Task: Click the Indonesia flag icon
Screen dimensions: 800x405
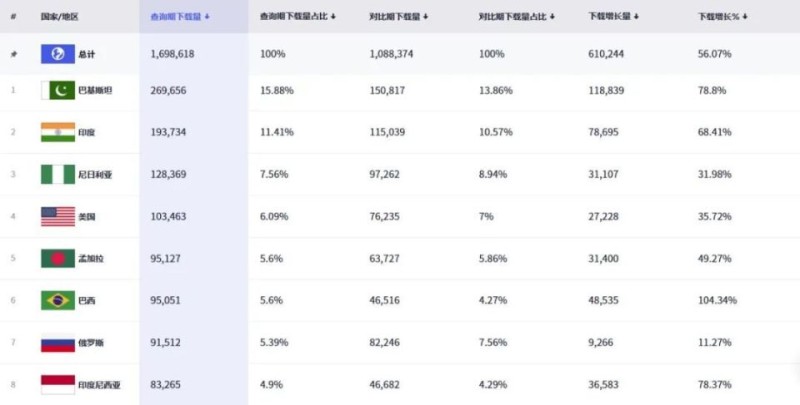Action: [x=58, y=385]
